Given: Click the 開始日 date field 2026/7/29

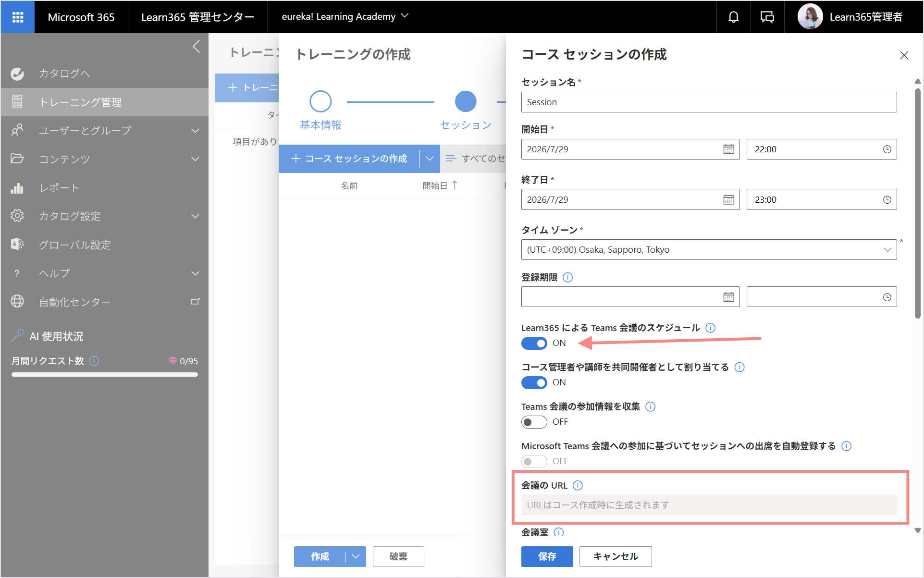Looking at the screenshot, I should [x=630, y=149].
